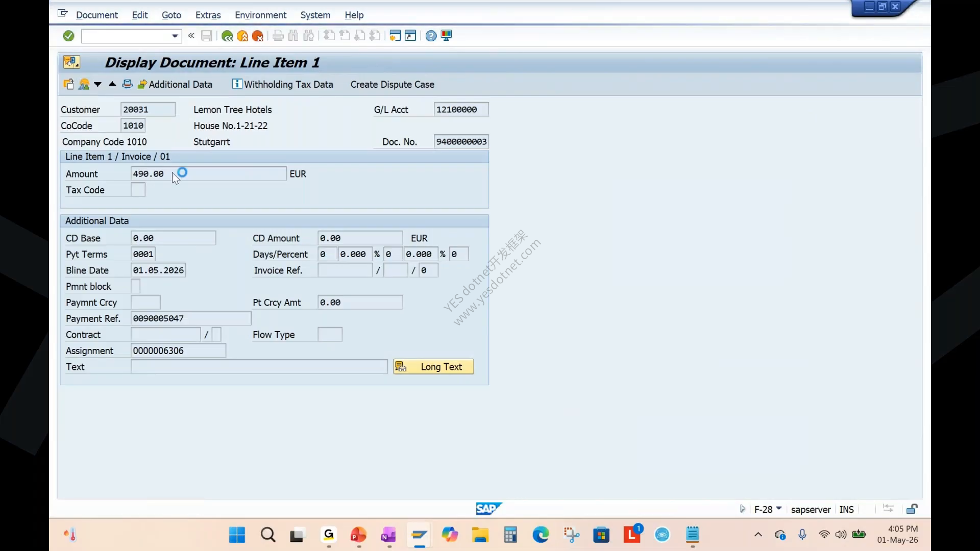The width and height of the screenshot is (980, 551).
Task: Click the orange Exit icon
Action: (x=242, y=36)
